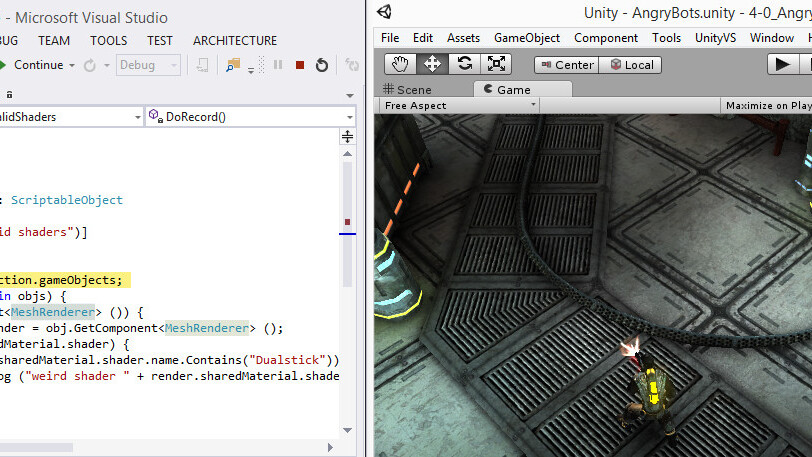Click Unity Play button
Image resolution: width=812 pixels, height=457 pixels.
pyautogui.click(x=782, y=65)
